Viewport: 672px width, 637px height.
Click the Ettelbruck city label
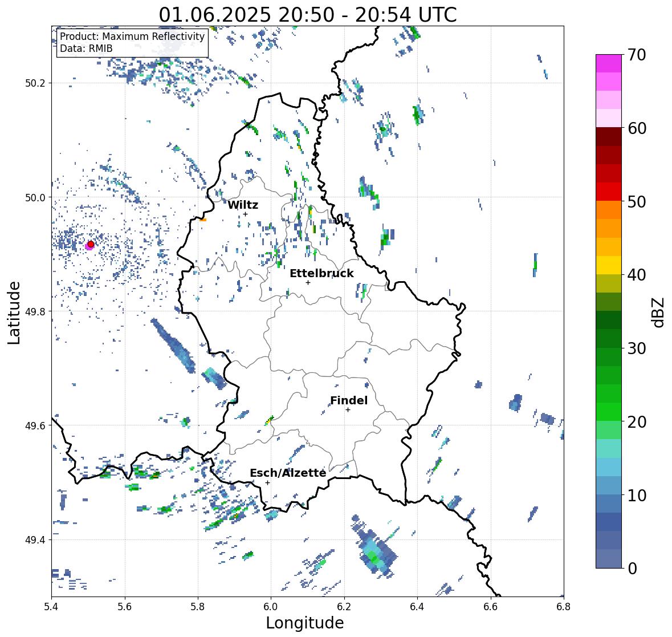pos(321,274)
